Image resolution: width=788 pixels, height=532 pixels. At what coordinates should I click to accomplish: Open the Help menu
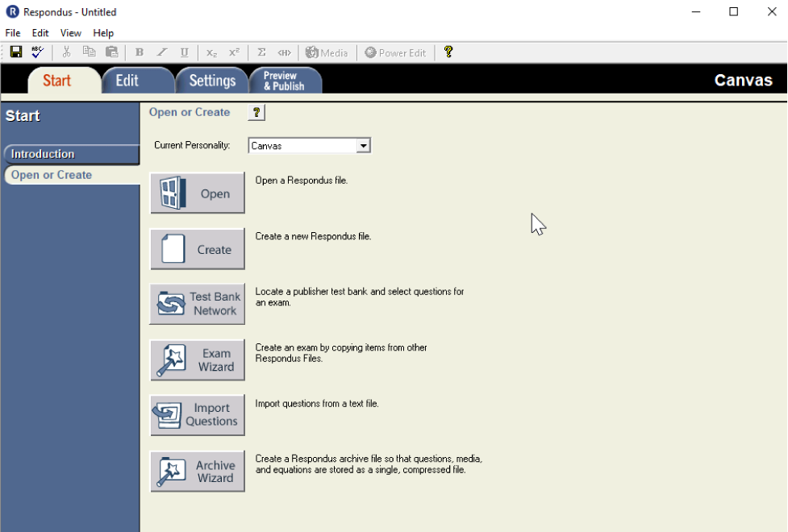[103, 33]
